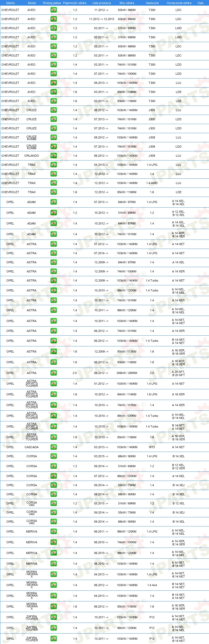Click fuel icon in Astra 2.0 row
209x644 pixels.
pos(53,373)
